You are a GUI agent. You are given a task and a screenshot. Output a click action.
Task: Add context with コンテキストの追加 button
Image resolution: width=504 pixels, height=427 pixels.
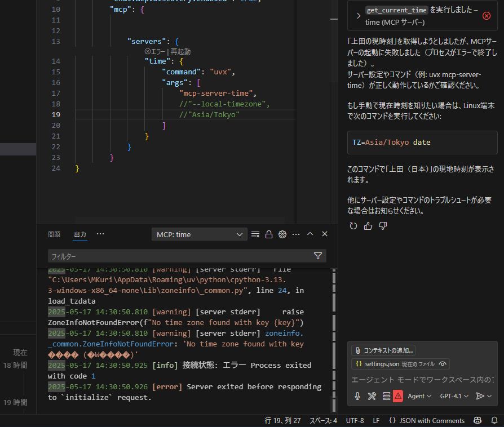click(x=383, y=350)
